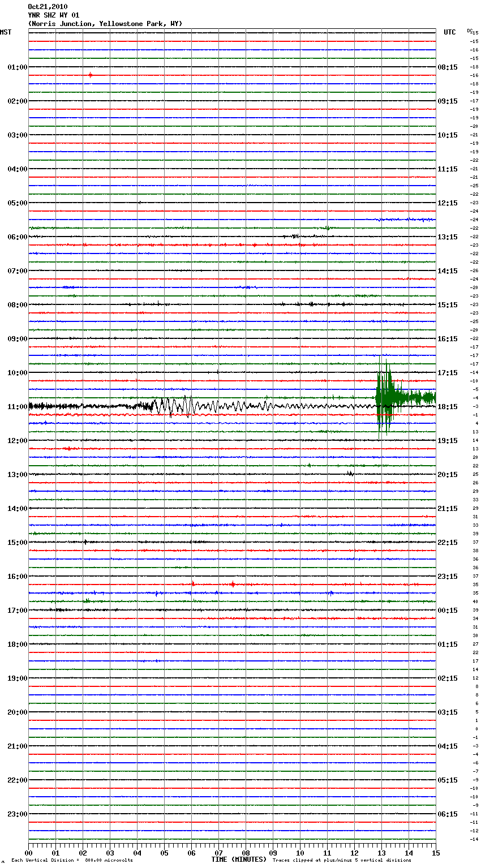This screenshot has height=868, width=481.
Task: Click the 07:00 MST time label
Action: [x=18, y=271]
